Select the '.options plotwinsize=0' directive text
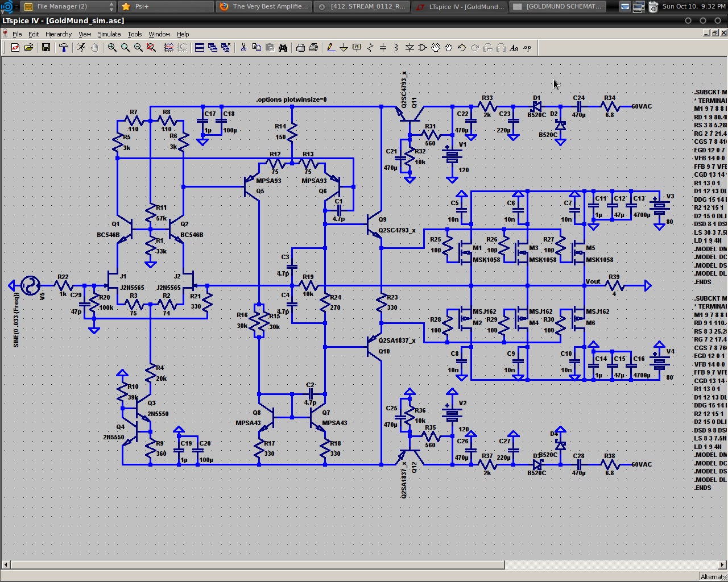Screen dimensions: 728x582 [x=291, y=99]
